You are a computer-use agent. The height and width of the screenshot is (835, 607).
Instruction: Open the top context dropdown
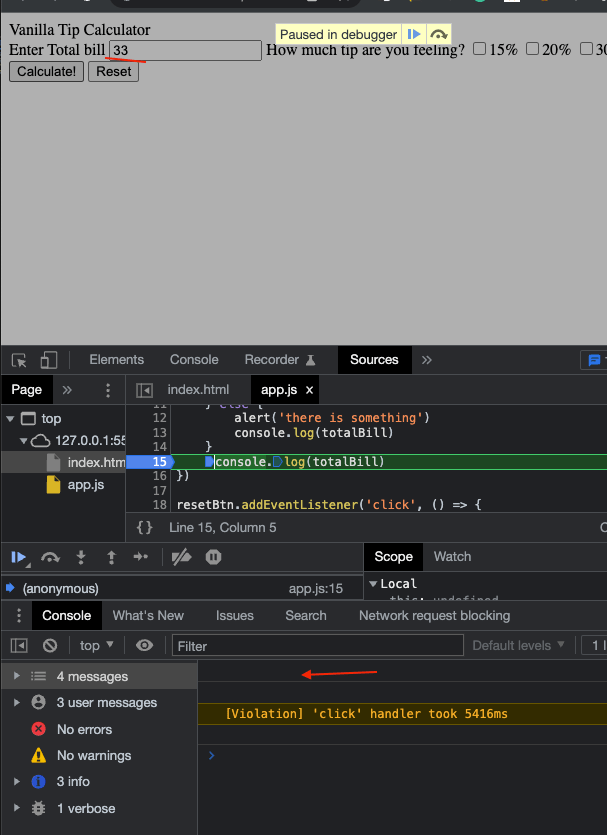click(x=97, y=646)
